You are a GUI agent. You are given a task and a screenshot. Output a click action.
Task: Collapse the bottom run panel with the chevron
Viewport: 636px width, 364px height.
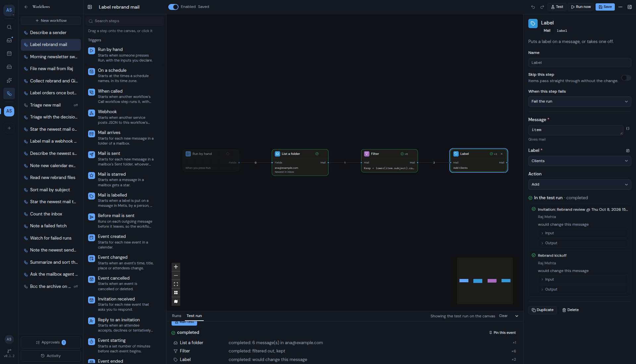(517, 316)
